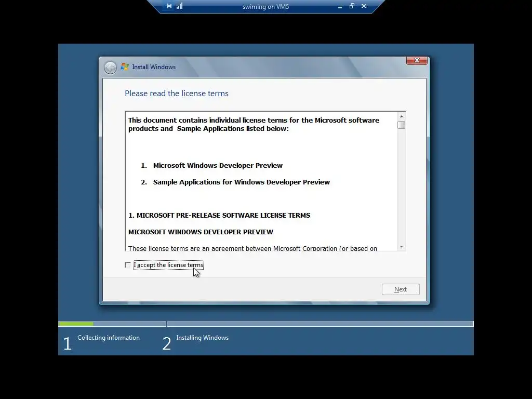Image resolution: width=532 pixels, height=399 pixels.
Task: Click 'MICROSOFT WINDOWS DEVELOPER PREVIEW' bold heading
Action: [x=201, y=232]
